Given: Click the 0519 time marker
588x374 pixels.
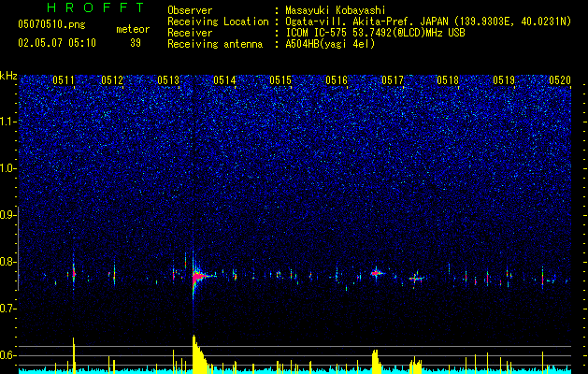Looking at the screenshot, I should (x=504, y=80).
